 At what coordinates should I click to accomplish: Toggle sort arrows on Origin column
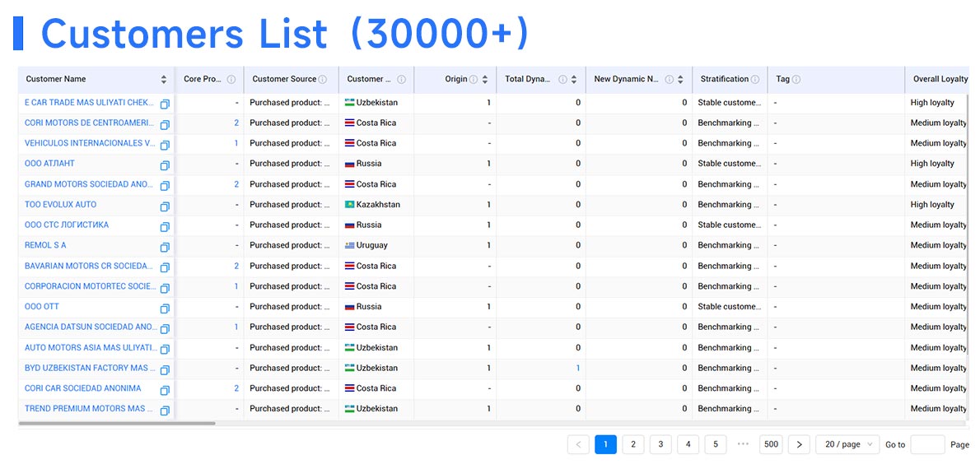coord(485,80)
